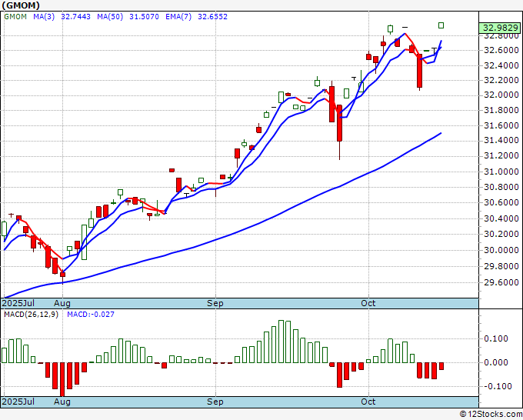Click 2025Jul on the MACD date axis
This screenshot has height=420, width=523.
(x=18, y=402)
